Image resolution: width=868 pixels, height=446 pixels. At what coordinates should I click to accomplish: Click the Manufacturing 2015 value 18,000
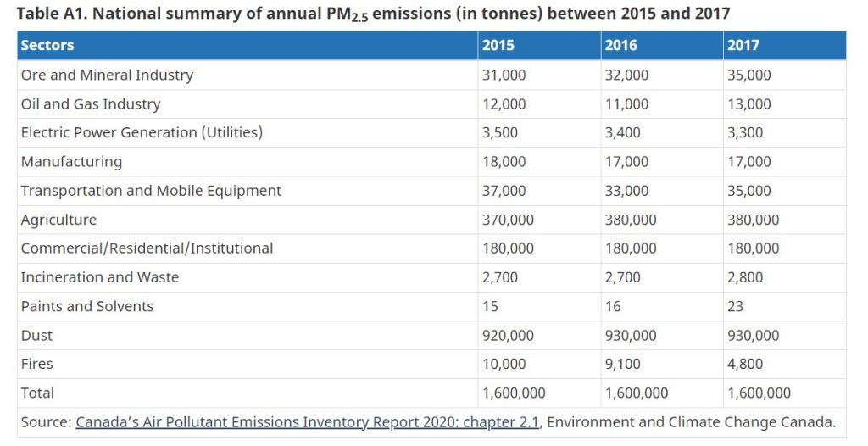(x=504, y=162)
